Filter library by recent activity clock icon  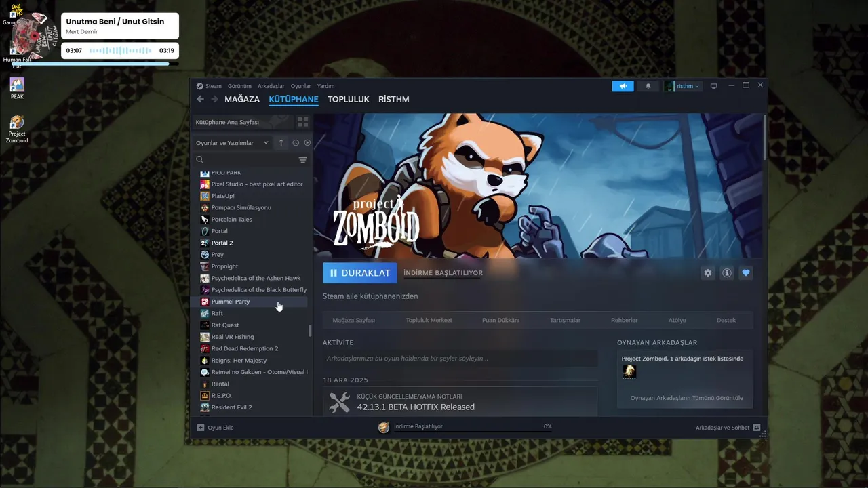(x=296, y=143)
